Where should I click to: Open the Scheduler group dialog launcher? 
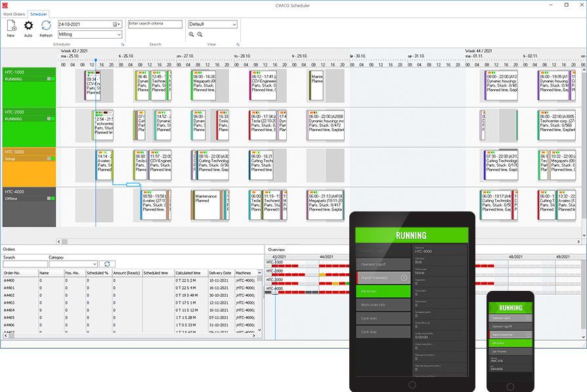click(x=122, y=45)
